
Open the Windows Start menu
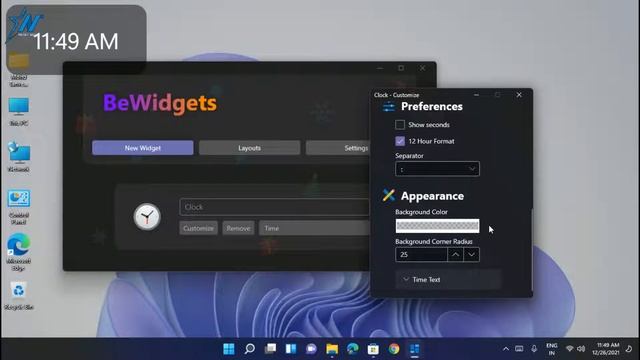click(229, 349)
